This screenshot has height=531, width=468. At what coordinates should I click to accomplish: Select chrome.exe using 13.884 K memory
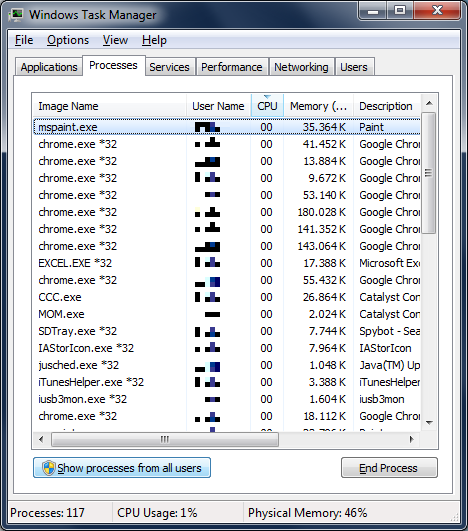(227, 161)
